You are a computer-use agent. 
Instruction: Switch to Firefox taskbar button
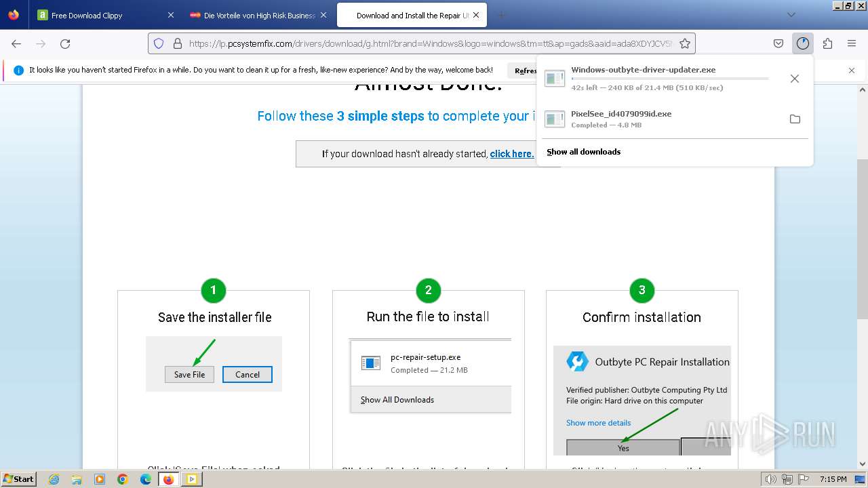coord(168,479)
